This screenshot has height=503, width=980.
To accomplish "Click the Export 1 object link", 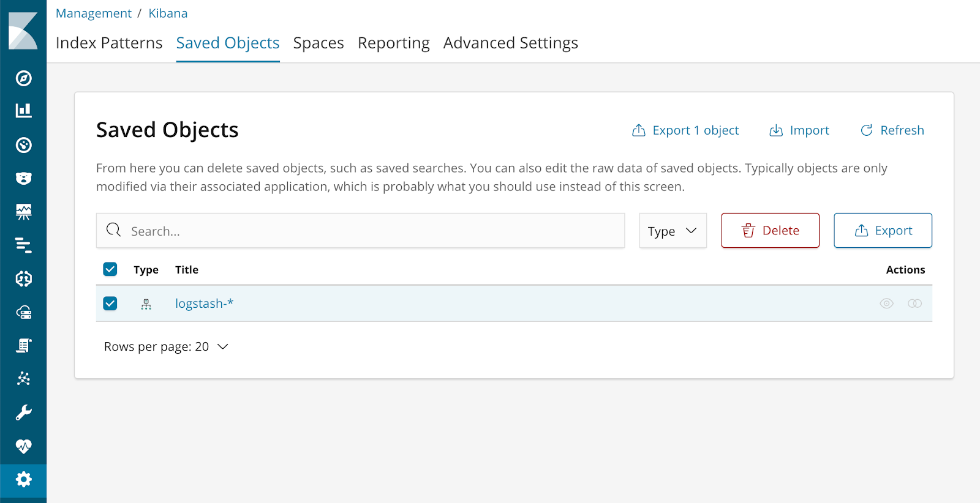I will [x=685, y=130].
